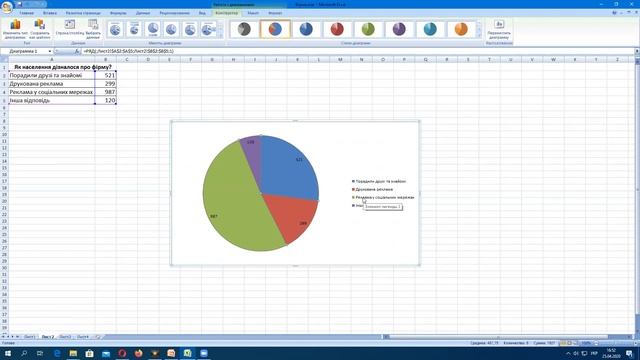Open Firefox from taskbar
Screen dimensions: 640x360
click(x=138, y=353)
